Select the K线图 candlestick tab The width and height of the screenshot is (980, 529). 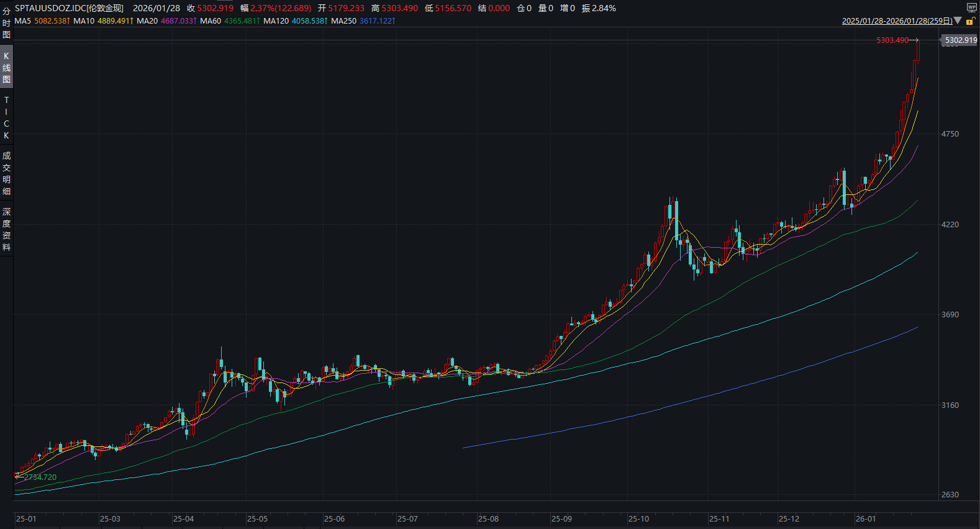tap(6, 68)
